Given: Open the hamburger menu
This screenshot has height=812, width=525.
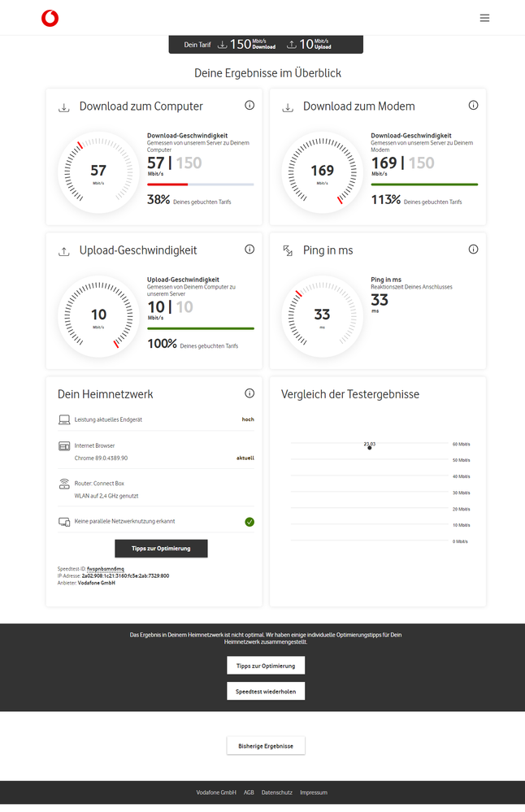Looking at the screenshot, I should [484, 18].
